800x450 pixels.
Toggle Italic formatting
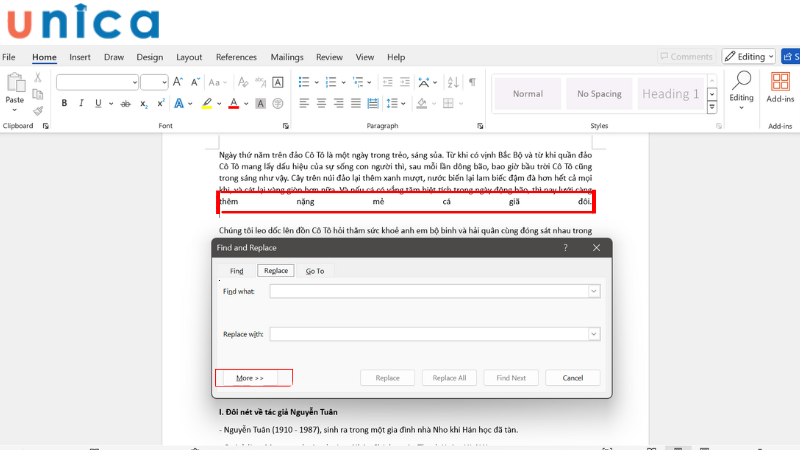81,104
